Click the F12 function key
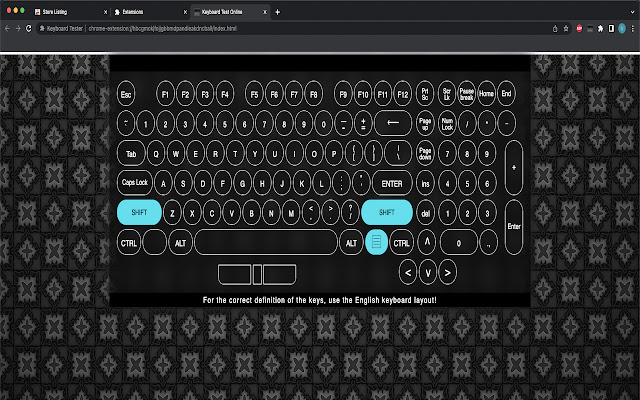The height and width of the screenshot is (400, 640). (402, 94)
